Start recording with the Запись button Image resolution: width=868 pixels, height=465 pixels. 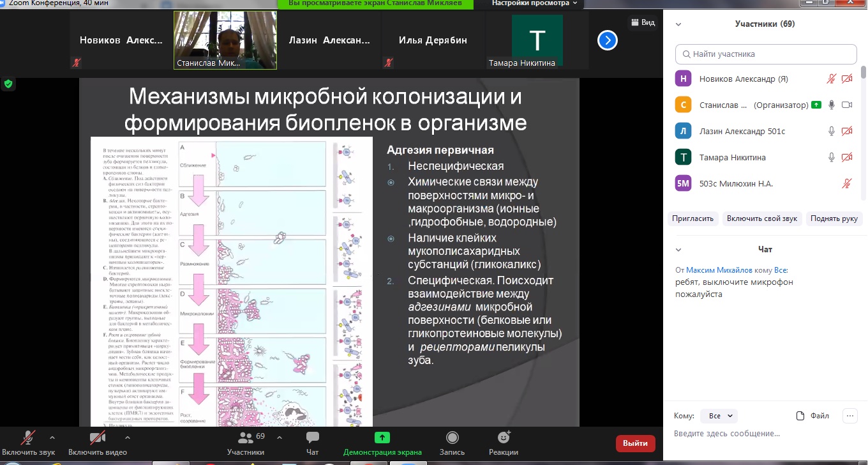point(452,443)
